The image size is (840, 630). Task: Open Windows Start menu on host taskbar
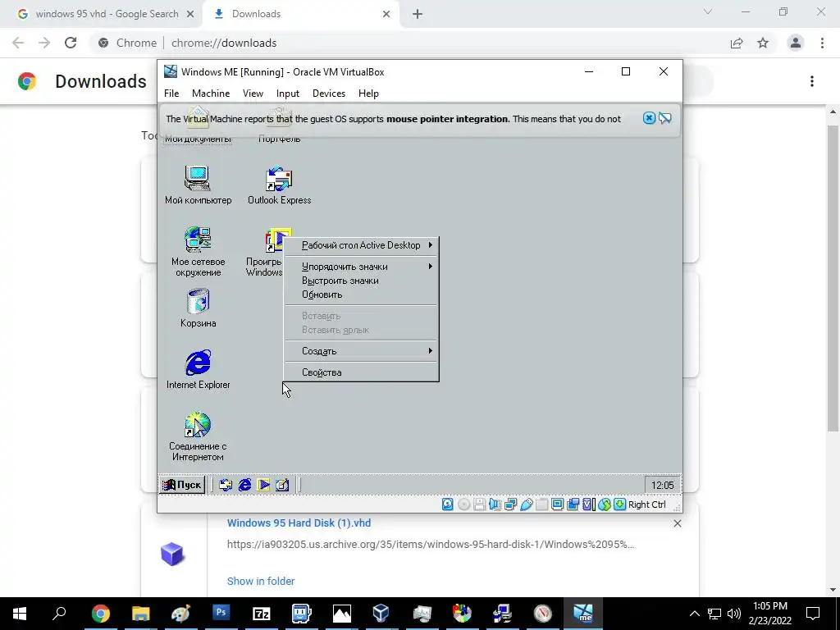click(20, 614)
